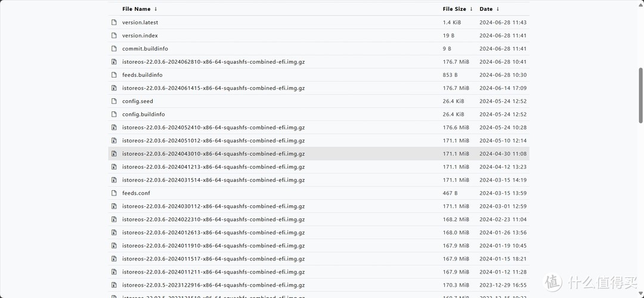Open the feeds.conf file link
Image resolution: width=644 pixels, height=298 pixels.
(x=136, y=193)
